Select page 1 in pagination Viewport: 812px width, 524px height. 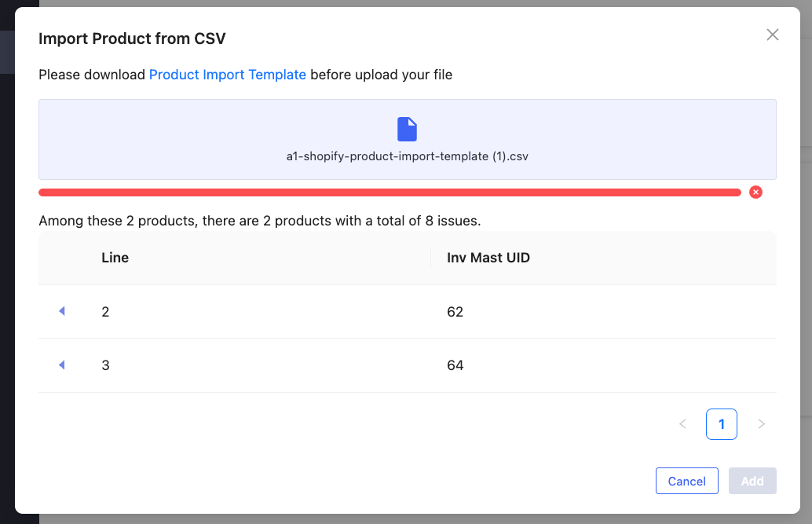coord(722,424)
